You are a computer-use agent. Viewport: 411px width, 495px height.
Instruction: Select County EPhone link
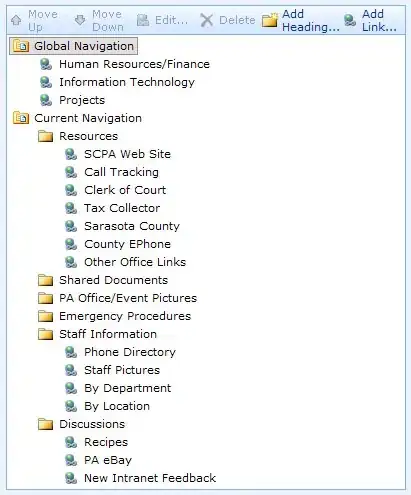coord(127,244)
